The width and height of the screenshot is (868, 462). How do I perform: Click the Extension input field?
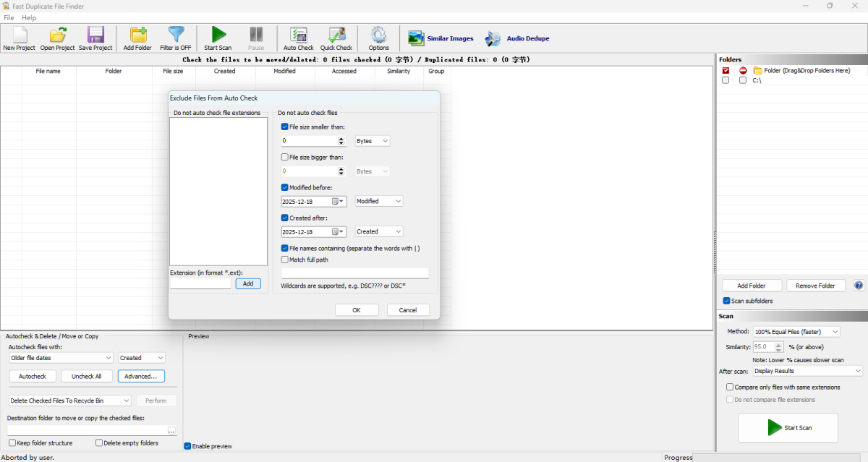[x=200, y=283]
